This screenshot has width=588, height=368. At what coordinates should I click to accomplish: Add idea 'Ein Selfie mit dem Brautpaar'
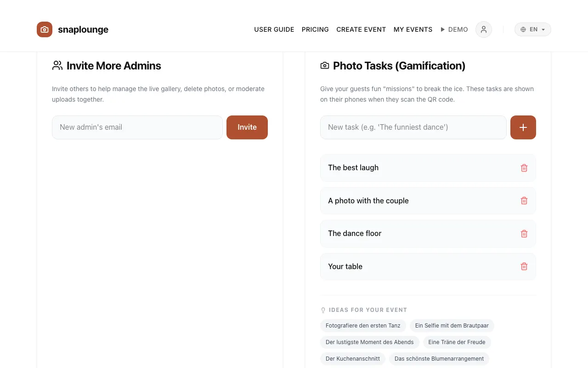click(452, 326)
